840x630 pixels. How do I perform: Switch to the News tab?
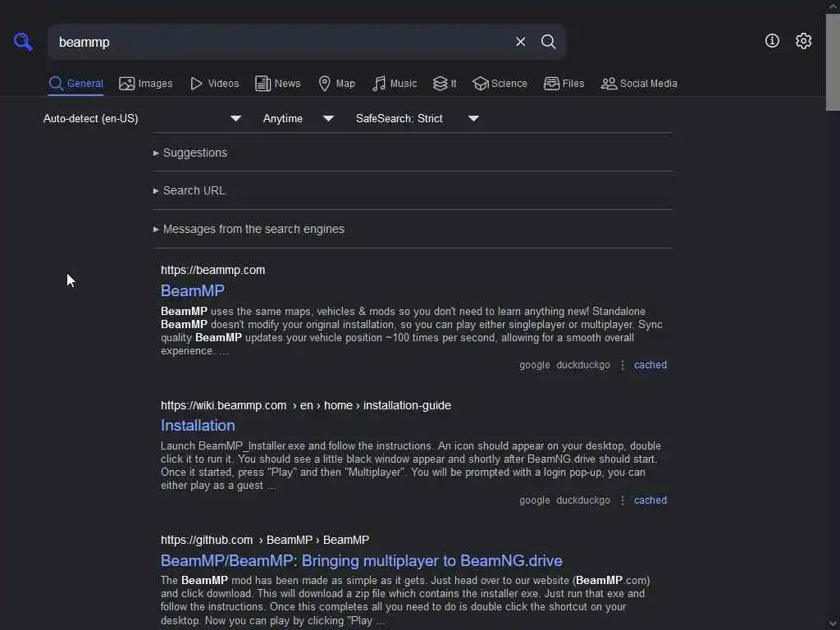click(x=277, y=84)
